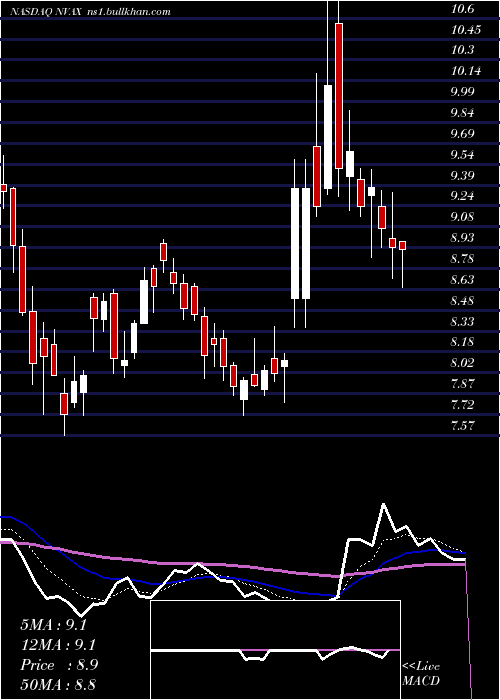The image size is (500, 700).
Task: Click the <<Live MACD label
Action: pos(421,674)
